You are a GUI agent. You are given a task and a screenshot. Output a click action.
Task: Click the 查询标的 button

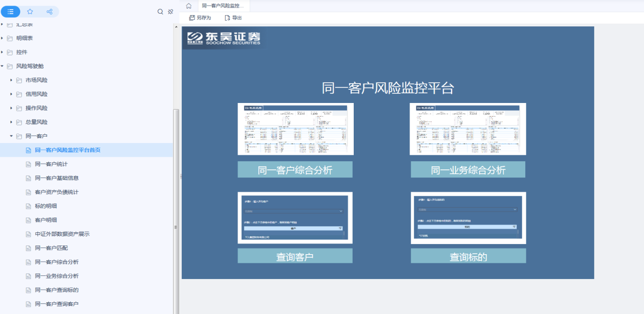coord(468,256)
